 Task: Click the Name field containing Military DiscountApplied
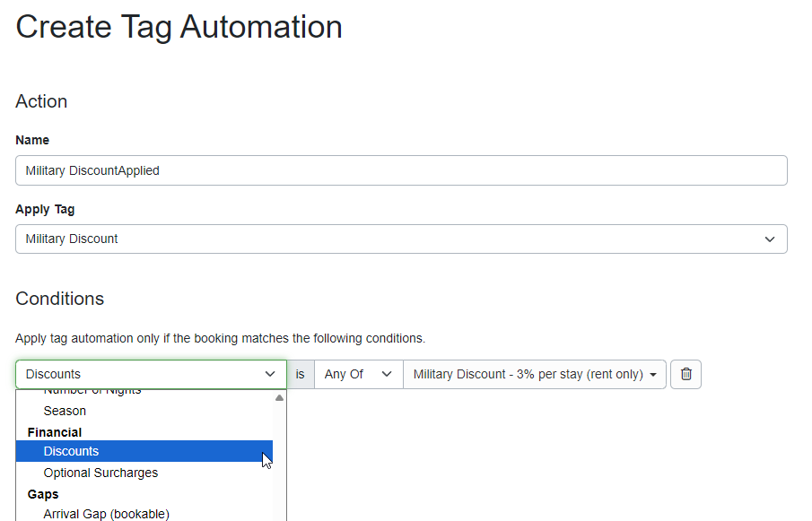[x=400, y=170]
